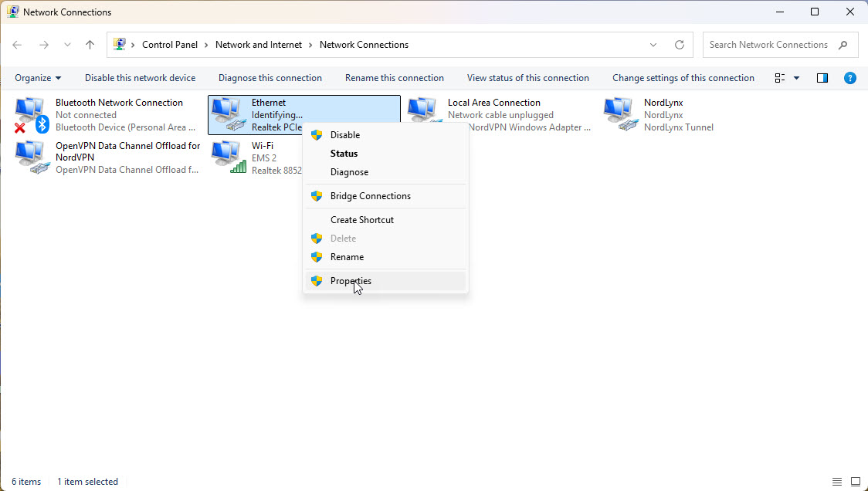The height and width of the screenshot is (491, 868).
Task: Select the Bluetooth Network Connection adapter icon
Action: click(x=31, y=114)
